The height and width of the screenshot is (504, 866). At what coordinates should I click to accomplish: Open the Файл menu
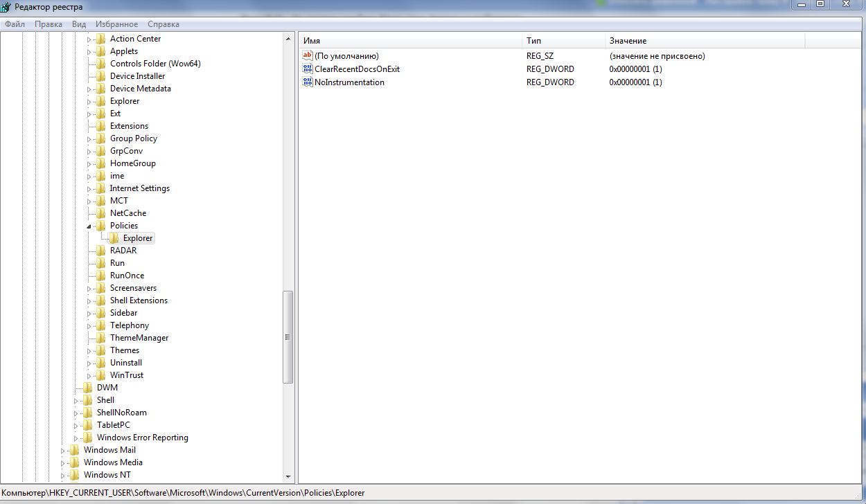(15, 24)
